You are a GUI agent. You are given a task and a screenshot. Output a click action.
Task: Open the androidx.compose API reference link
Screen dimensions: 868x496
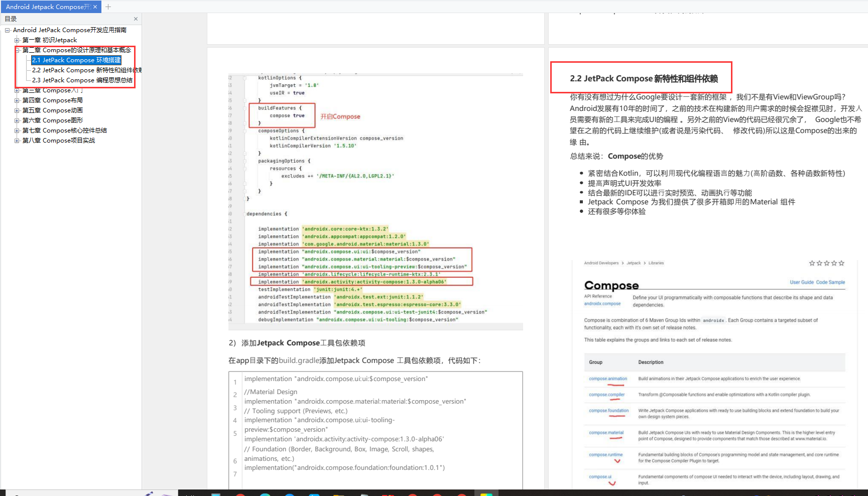[602, 304]
